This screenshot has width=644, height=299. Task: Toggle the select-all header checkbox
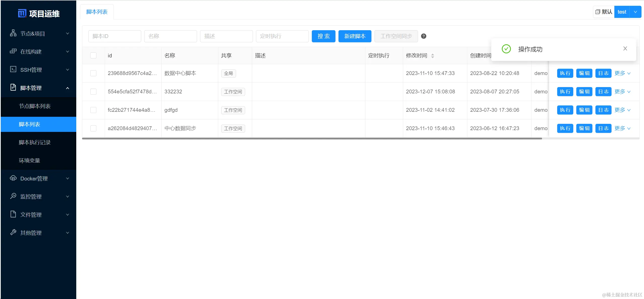tap(93, 55)
